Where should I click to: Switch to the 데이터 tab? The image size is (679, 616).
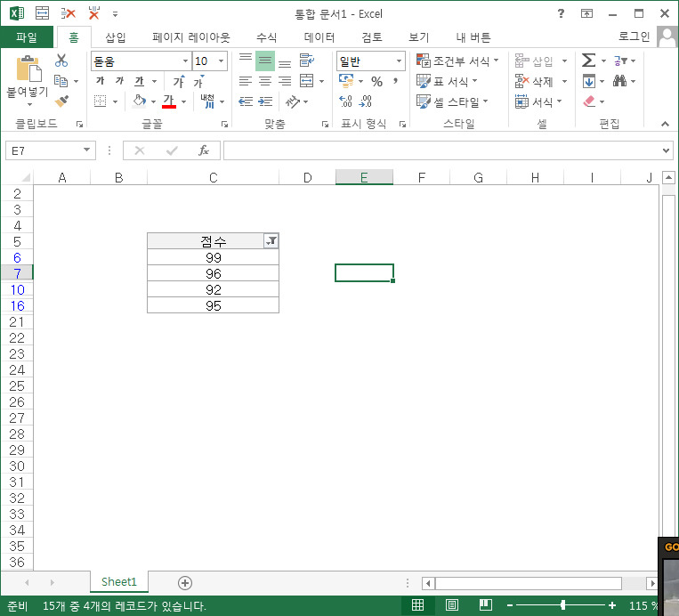point(319,37)
